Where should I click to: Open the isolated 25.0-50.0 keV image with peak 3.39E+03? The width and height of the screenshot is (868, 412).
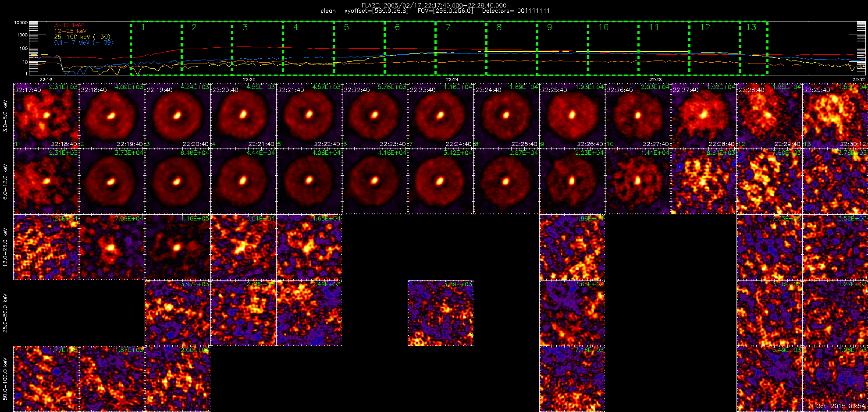tap(441, 313)
